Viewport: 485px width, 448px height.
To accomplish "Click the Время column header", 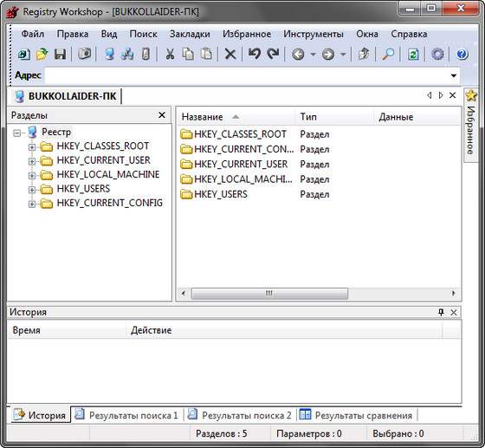I will 67,330.
